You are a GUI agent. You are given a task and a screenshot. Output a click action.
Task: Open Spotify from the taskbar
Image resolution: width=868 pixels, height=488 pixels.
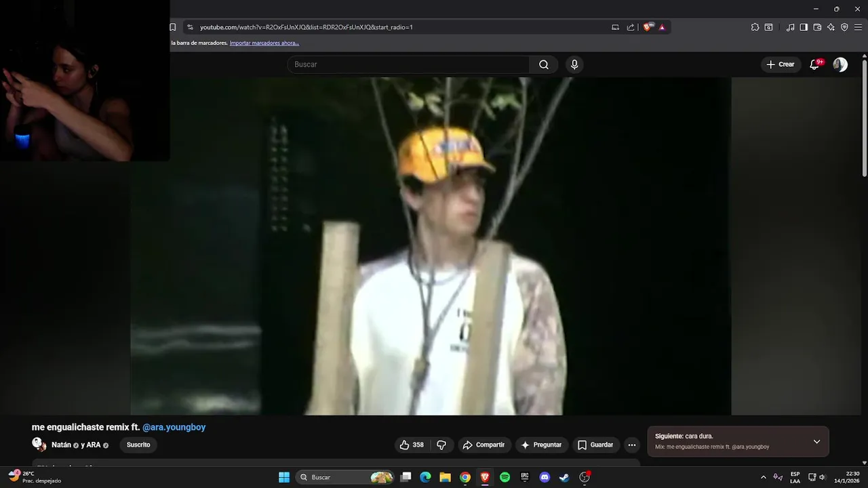(x=505, y=477)
